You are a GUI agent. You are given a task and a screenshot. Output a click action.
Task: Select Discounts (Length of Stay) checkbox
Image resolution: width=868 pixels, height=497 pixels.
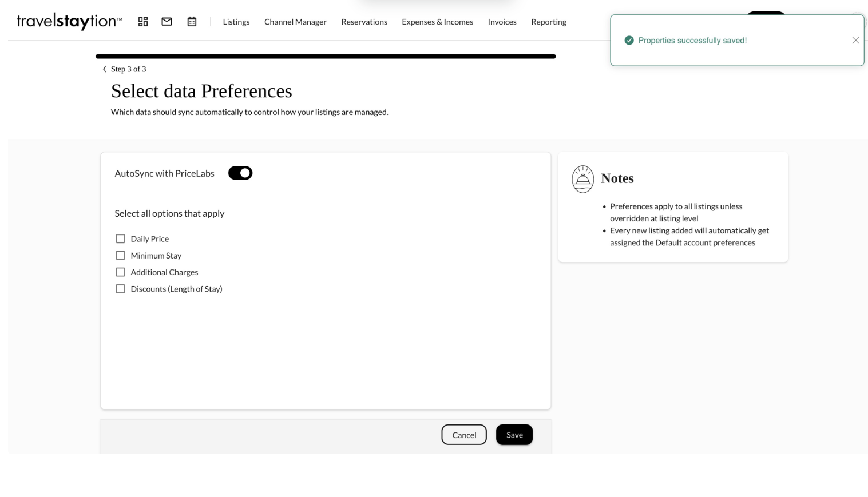pyautogui.click(x=120, y=289)
